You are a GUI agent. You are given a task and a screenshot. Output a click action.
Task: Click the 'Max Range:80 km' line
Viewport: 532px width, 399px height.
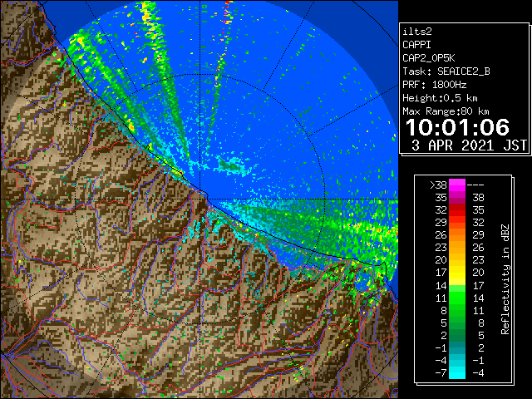[x=446, y=111]
